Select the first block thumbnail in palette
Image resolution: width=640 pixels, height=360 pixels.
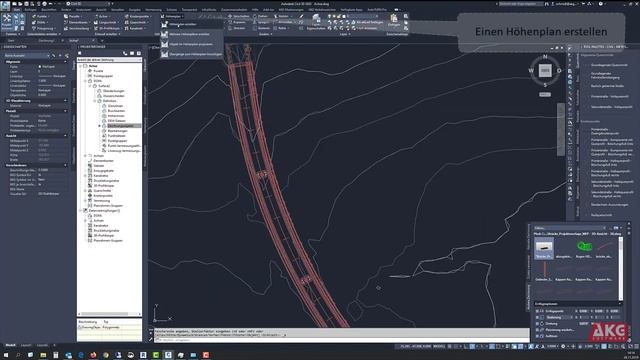pos(544,249)
